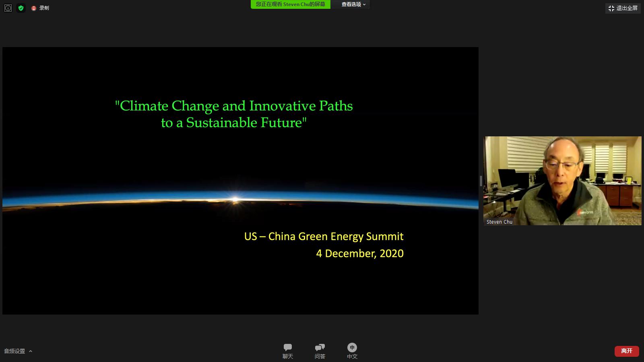This screenshot has width=644, height=362.
Task: Grab the divider handle beside the video panel
Action: [481, 181]
